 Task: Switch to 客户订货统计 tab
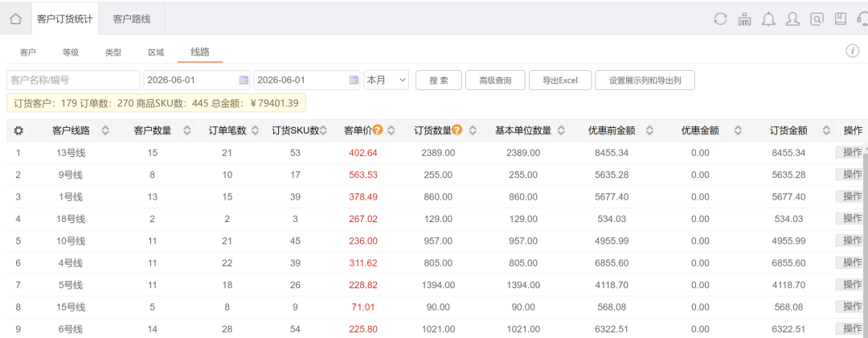[x=65, y=19]
